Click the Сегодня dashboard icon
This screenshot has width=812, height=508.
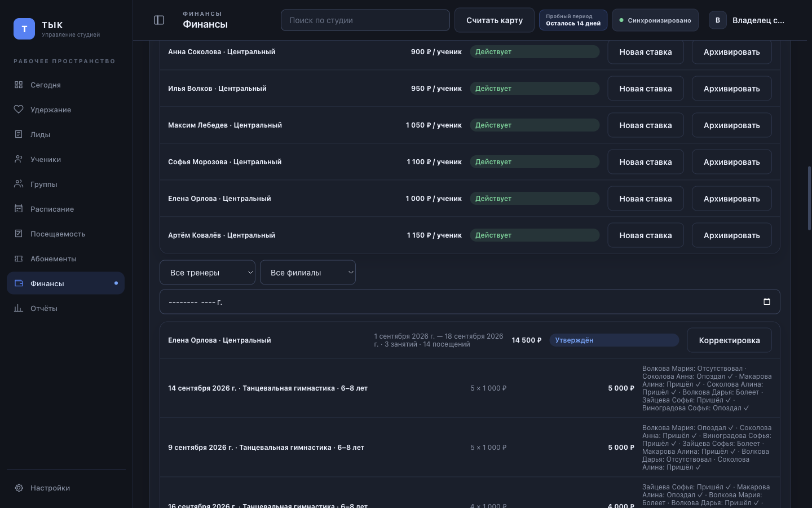click(19, 85)
